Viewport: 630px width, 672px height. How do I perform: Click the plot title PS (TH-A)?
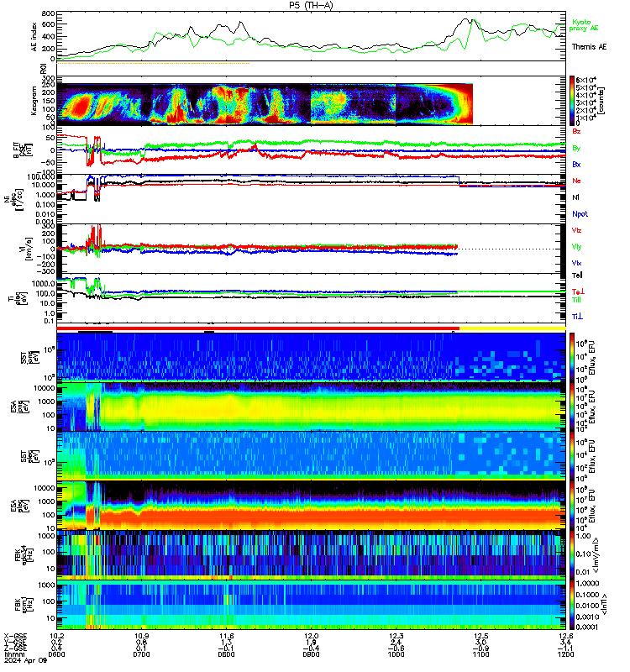(x=311, y=5)
